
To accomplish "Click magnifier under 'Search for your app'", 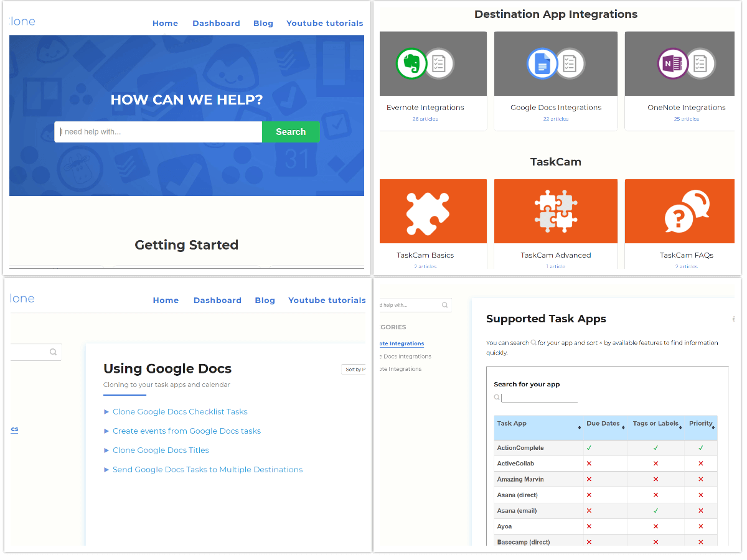I will pos(497,397).
